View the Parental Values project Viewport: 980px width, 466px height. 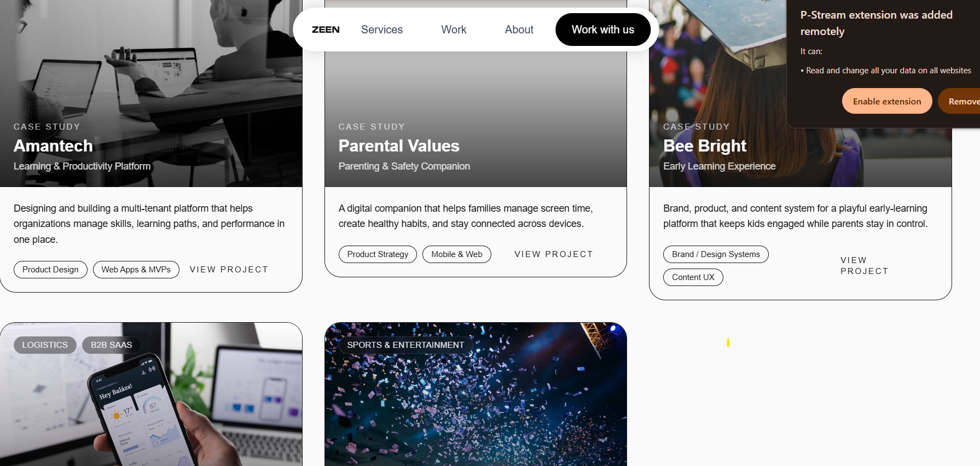pos(553,254)
